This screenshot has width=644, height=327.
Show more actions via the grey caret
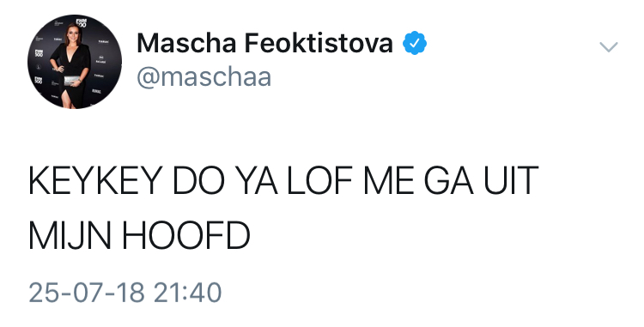[x=609, y=46]
